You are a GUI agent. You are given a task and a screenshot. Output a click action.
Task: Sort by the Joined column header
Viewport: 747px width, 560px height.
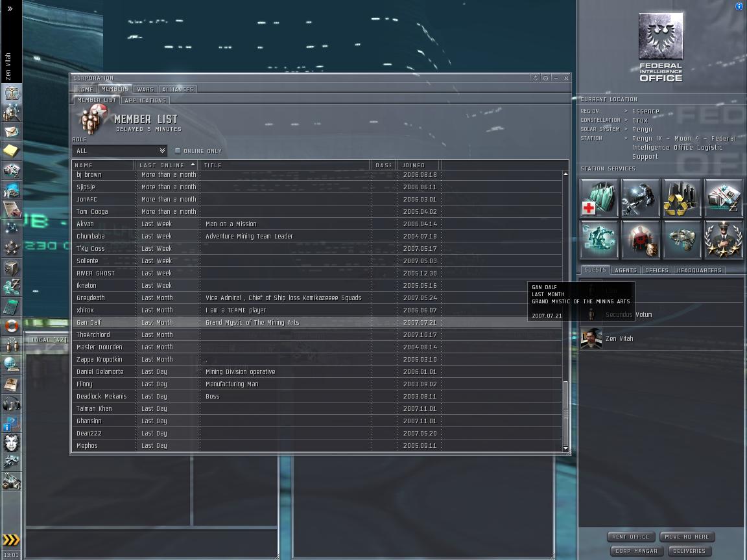coord(419,165)
